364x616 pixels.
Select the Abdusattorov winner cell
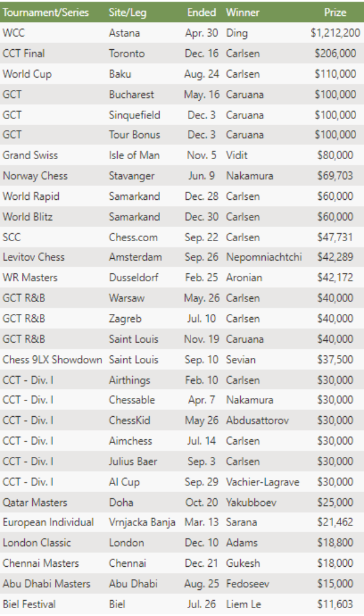257,420
